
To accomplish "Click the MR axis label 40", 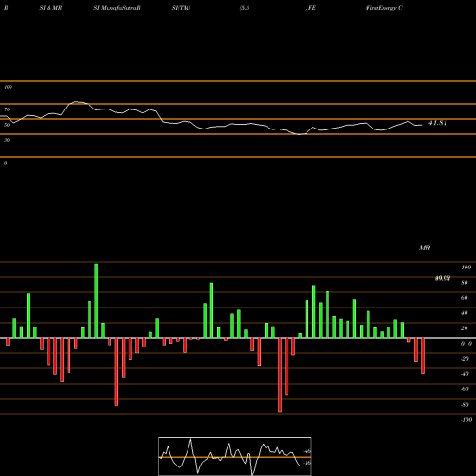I will point(465,313).
